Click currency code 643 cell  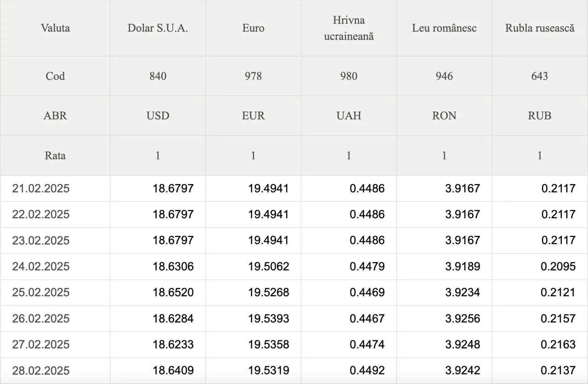[x=540, y=76]
